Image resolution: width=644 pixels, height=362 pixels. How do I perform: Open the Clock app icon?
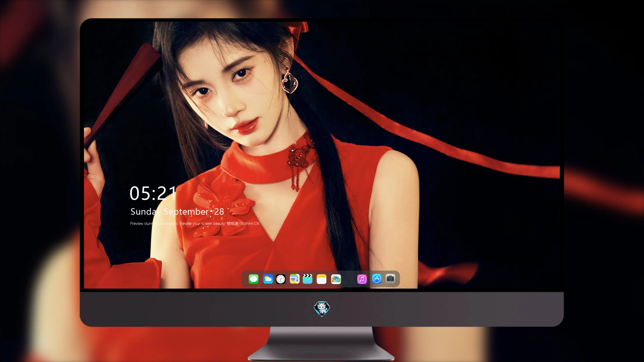(x=281, y=279)
